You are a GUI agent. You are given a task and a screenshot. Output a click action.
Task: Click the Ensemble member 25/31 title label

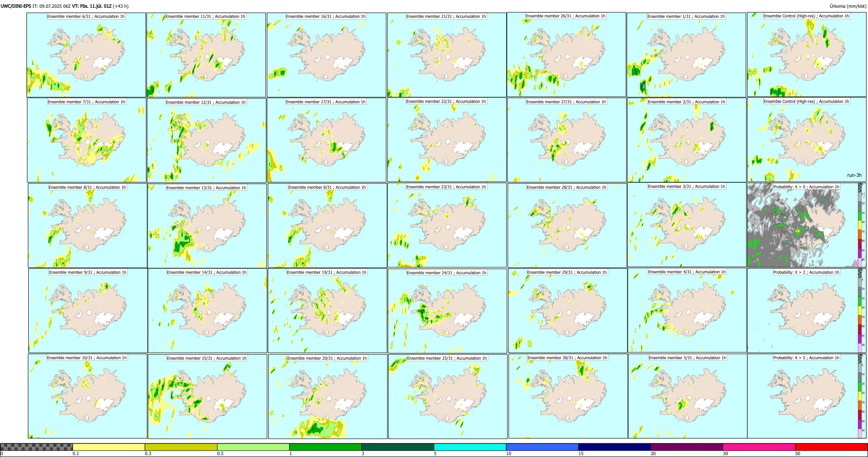(447, 358)
